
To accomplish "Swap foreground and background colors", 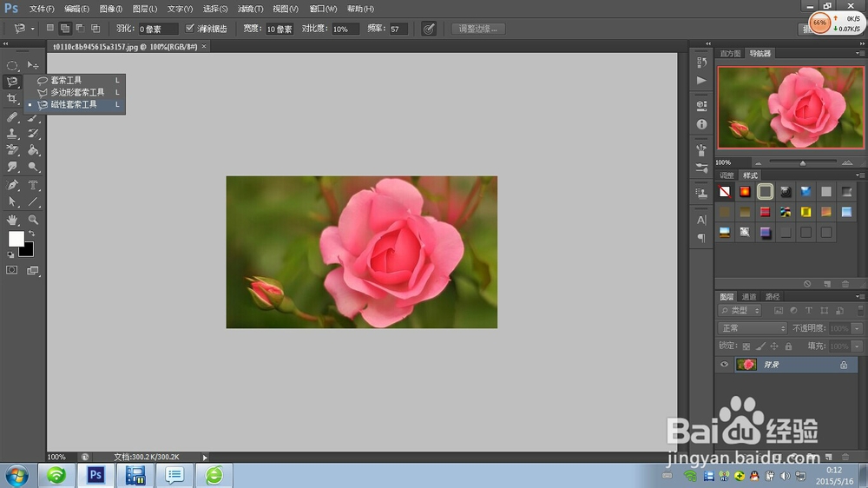I will [31, 234].
